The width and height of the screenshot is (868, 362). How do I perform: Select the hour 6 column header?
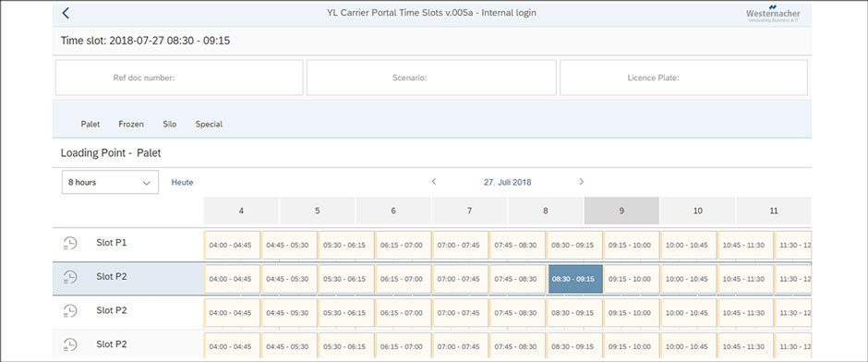click(393, 211)
